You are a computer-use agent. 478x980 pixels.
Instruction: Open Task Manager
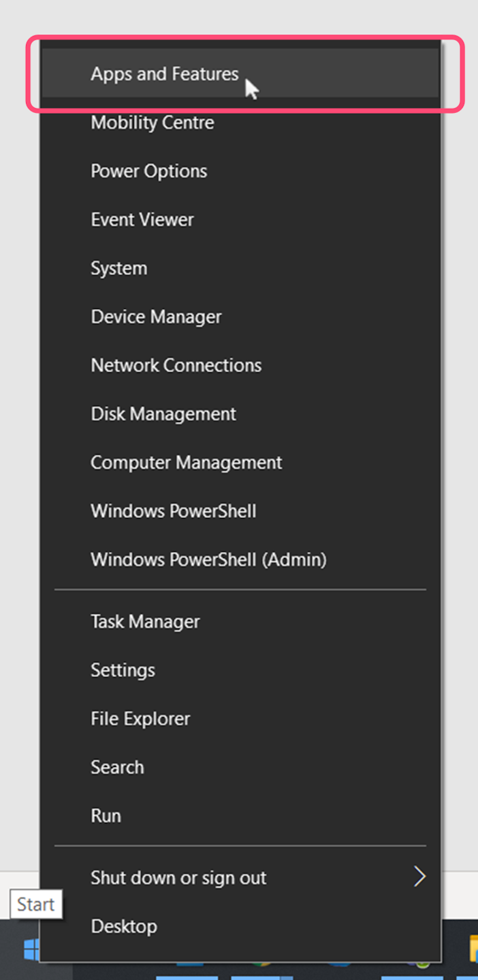(146, 621)
